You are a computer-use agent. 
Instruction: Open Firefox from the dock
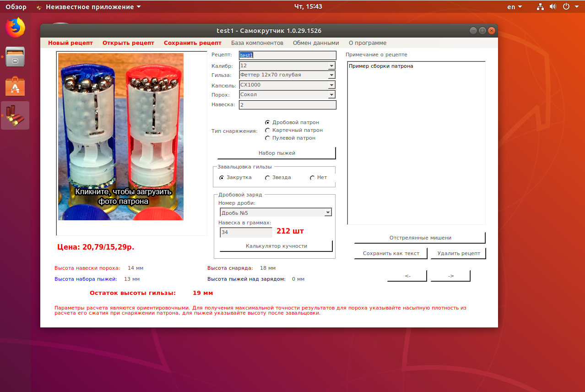(x=15, y=28)
